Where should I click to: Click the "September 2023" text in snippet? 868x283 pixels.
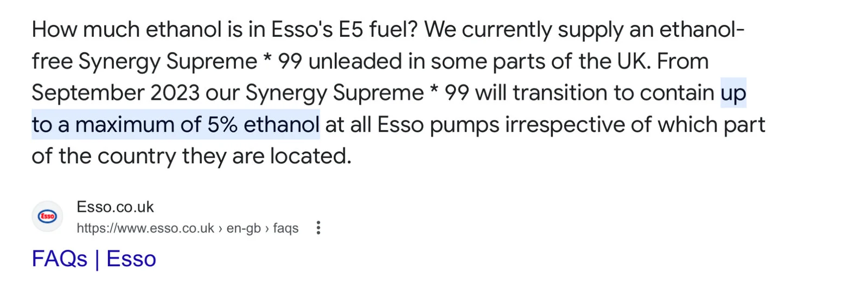(x=116, y=93)
